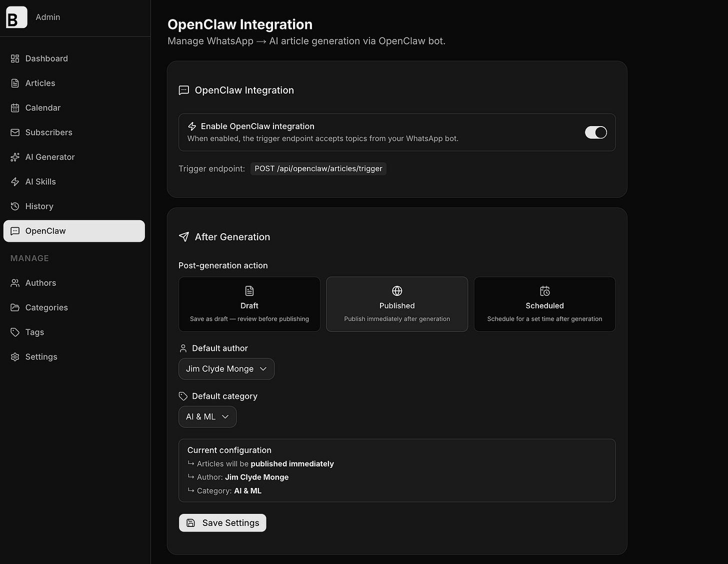Image resolution: width=728 pixels, height=564 pixels.
Task: Click the OpenClaw Integration page title
Action: pyautogui.click(x=240, y=25)
